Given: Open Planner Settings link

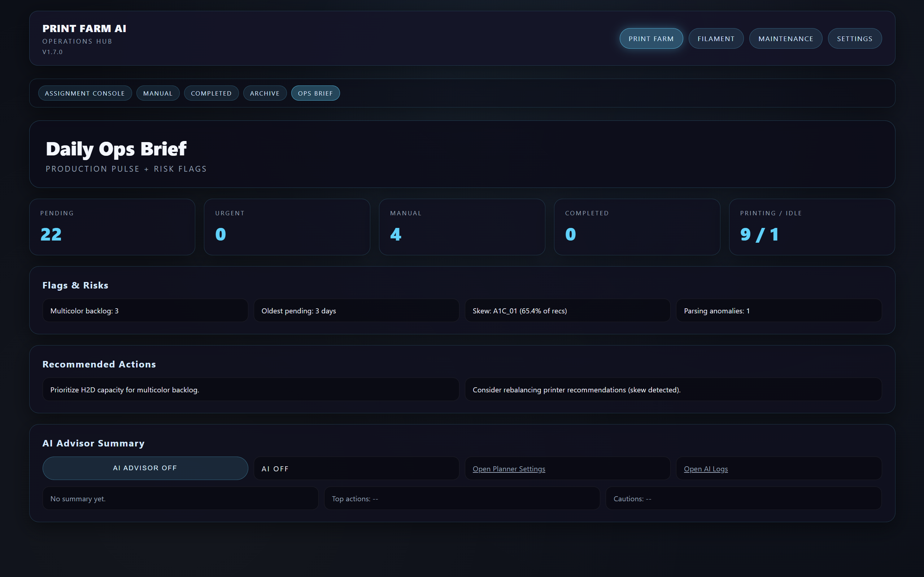Looking at the screenshot, I should pos(509,468).
